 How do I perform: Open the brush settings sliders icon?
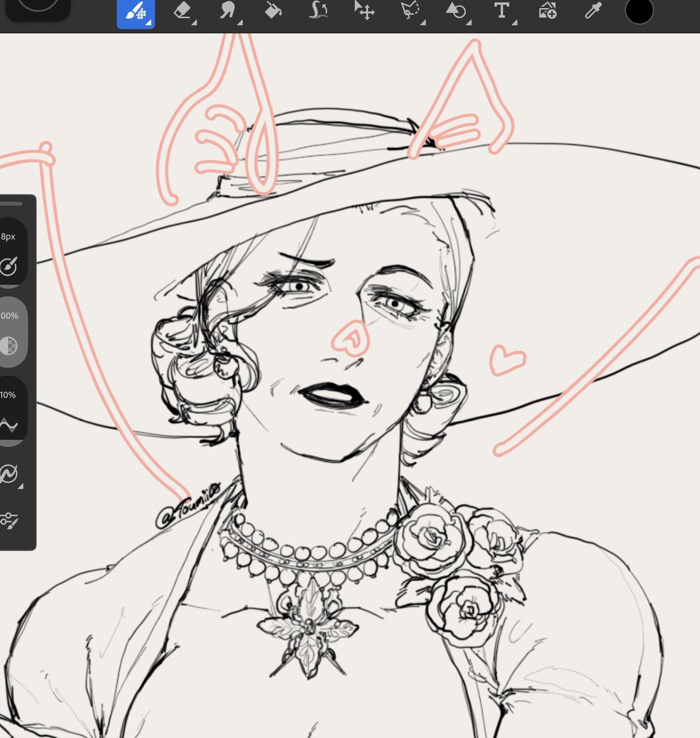(x=9, y=520)
